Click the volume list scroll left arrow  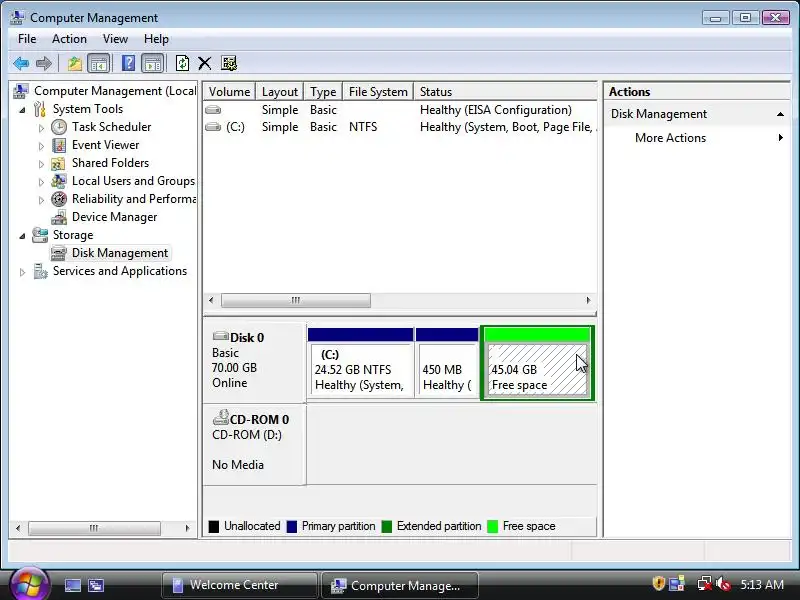211,300
